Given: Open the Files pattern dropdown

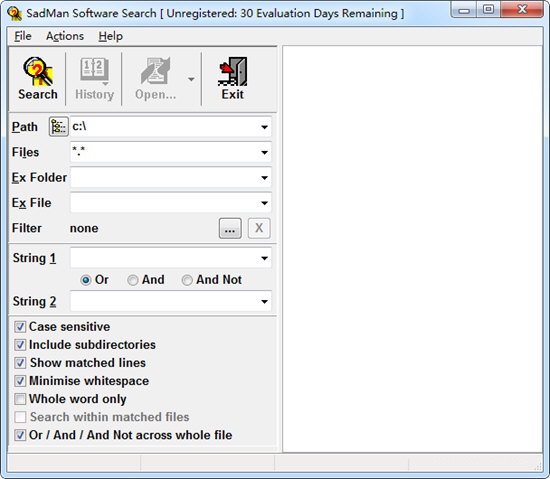Looking at the screenshot, I should tap(264, 152).
